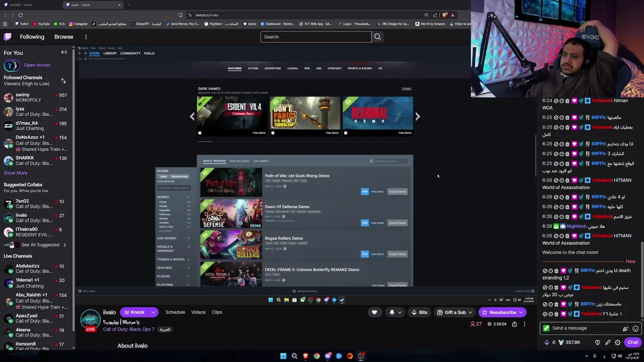This screenshot has width=644, height=362.
Task: Sort followed channels by viewers
Action: coord(63,80)
